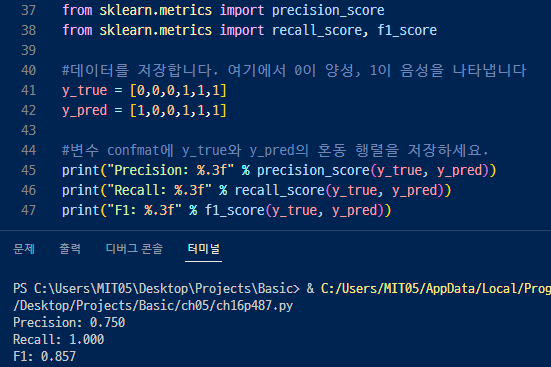
Task: Click the y_true variable on line 41
Action: (x=84, y=91)
